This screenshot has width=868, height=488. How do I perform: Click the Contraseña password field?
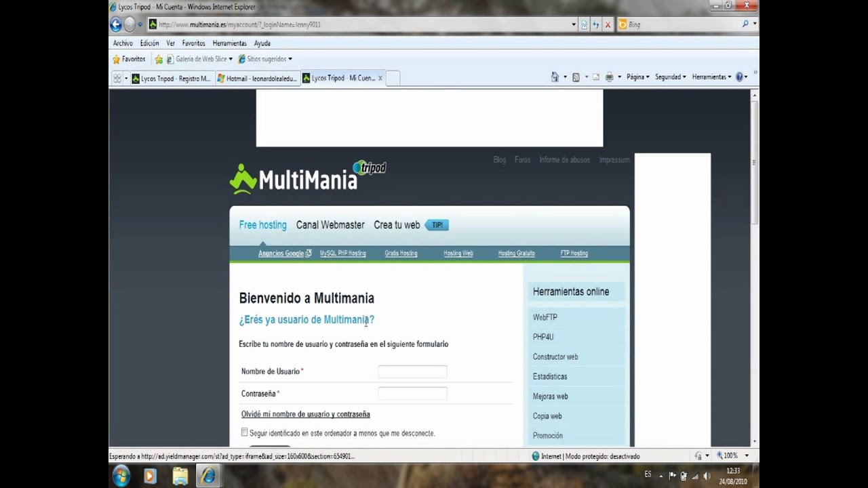412,393
